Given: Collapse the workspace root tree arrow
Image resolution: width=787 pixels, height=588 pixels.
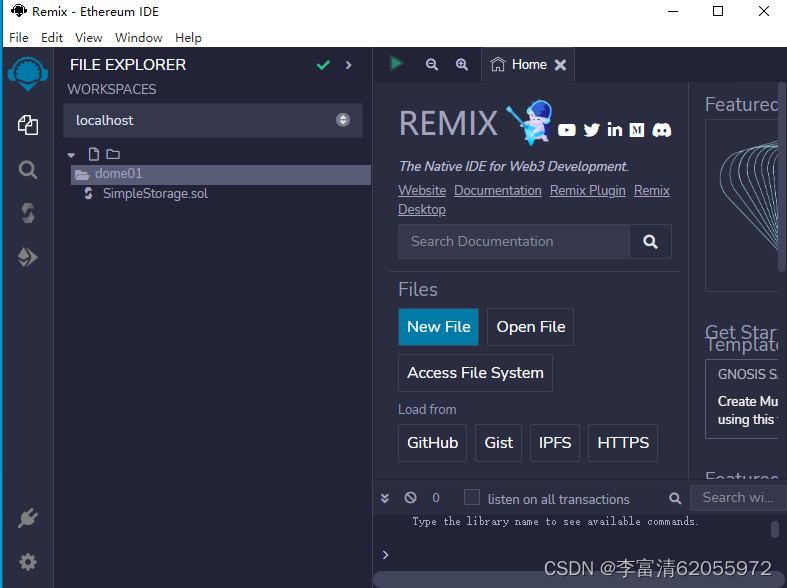Looking at the screenshot, I should tap(71, 155).
